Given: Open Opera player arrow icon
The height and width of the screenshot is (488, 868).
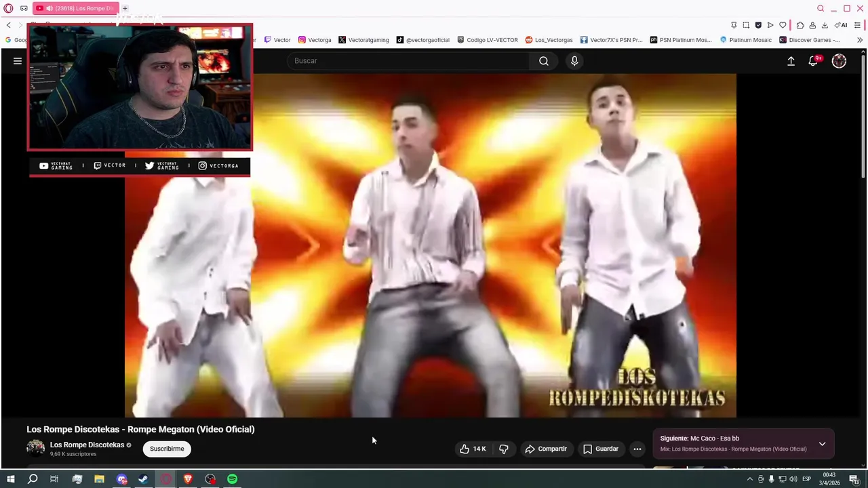Looking at the screenshot, I should [770, 25].
